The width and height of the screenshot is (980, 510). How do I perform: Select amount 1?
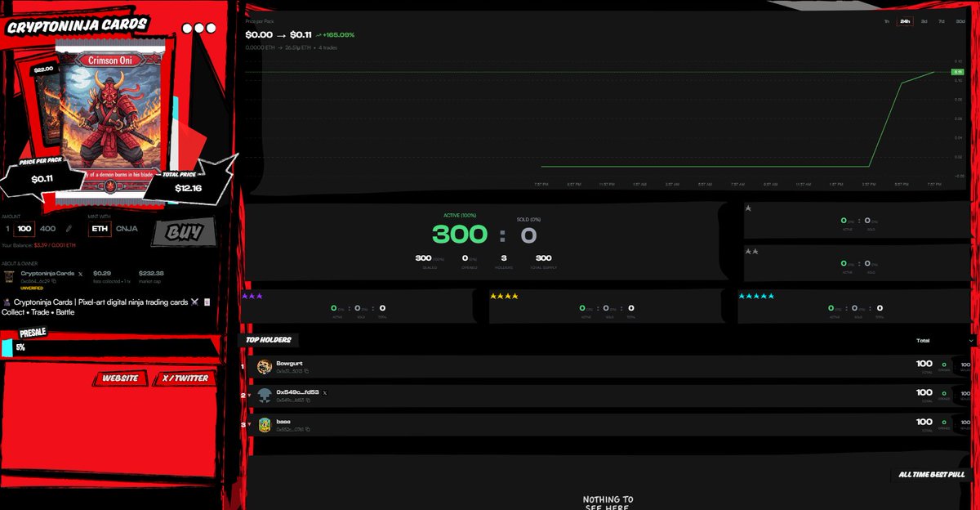(x=7, y=229)
